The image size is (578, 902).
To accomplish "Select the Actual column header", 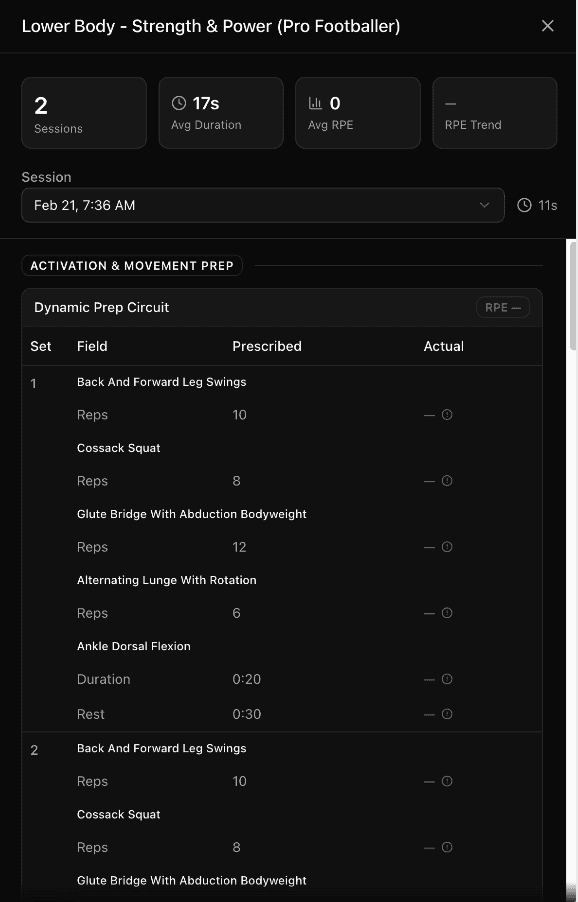I will point(444,346).
